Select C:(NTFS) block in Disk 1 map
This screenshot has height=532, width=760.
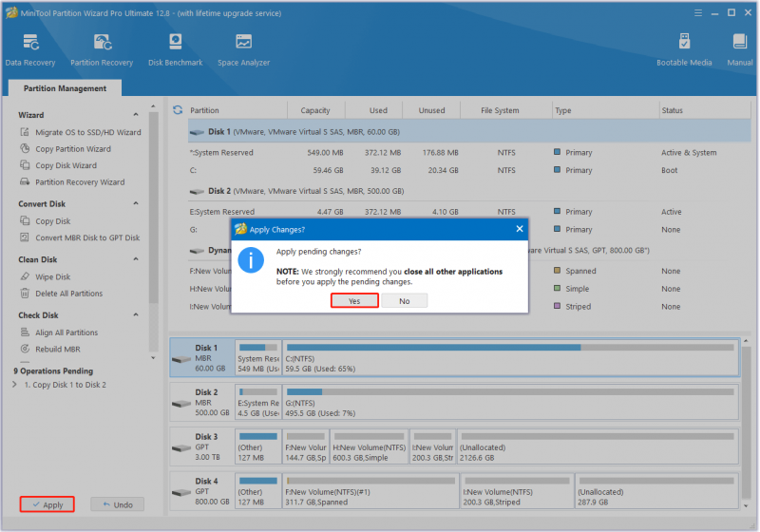click(x=510, y=357)
